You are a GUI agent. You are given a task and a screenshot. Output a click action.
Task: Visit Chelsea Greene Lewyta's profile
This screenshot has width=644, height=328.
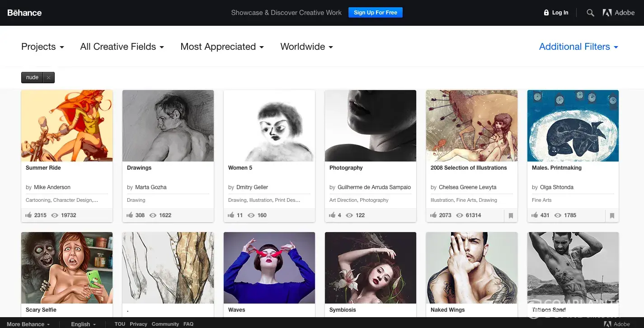click(x=468, y=187)
